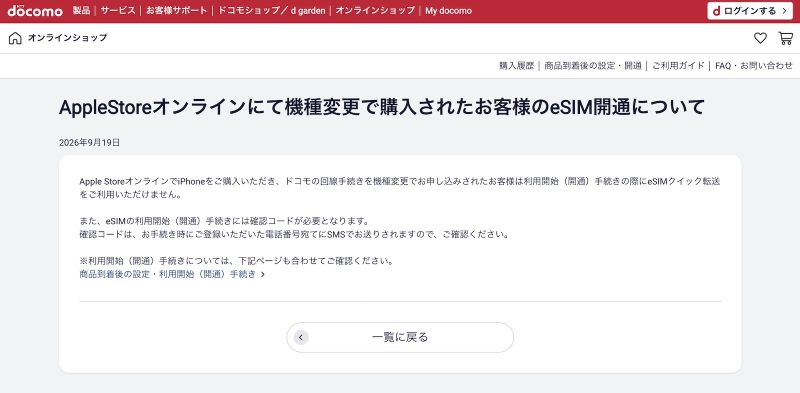Click the docomo logo
This screenshot has height=393, width=800.
coord(35,11)
